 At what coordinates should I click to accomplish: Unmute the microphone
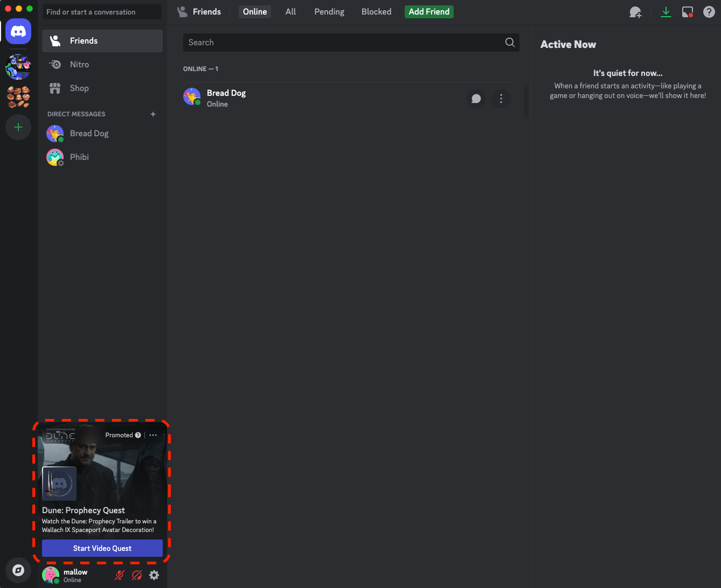119,575
